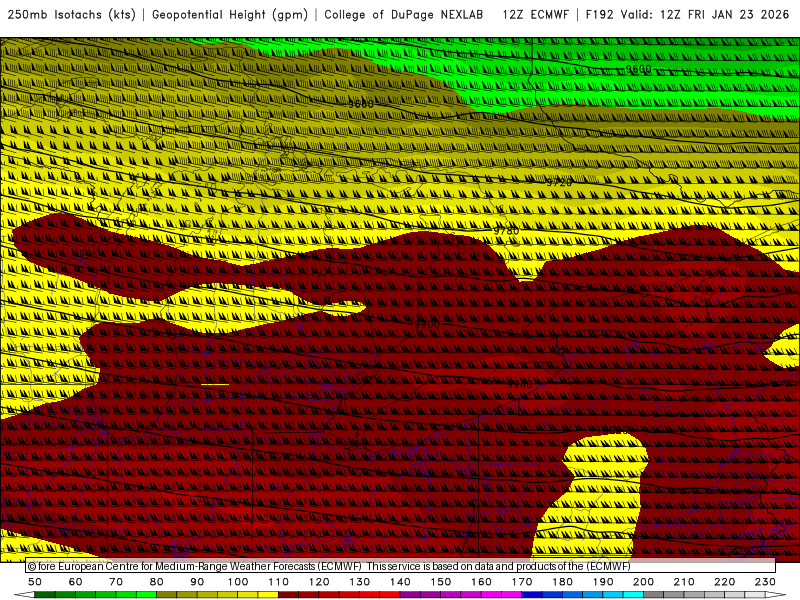Click the bright green swatch just left of 80
The height and width of the screenshot is (600, 800).
pyautogui.click(x=146, y=595)
